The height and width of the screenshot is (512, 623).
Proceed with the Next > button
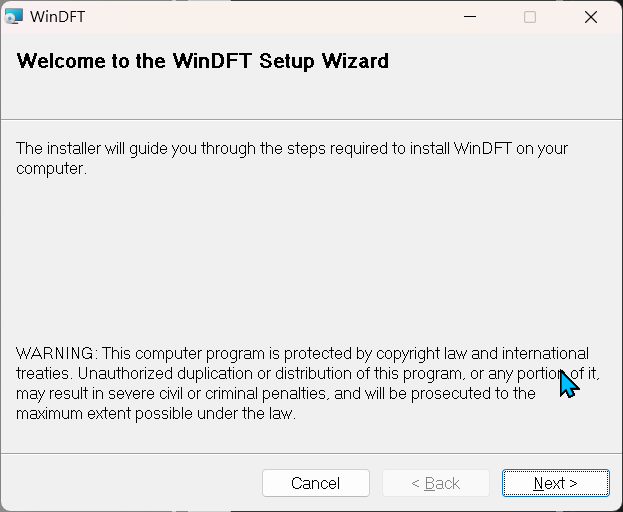tap(555, 483)
